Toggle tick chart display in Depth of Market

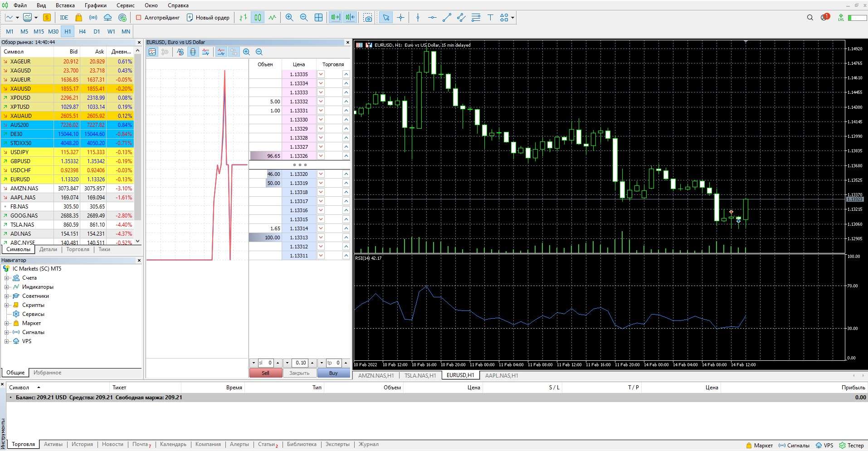(x=152, y=52)
